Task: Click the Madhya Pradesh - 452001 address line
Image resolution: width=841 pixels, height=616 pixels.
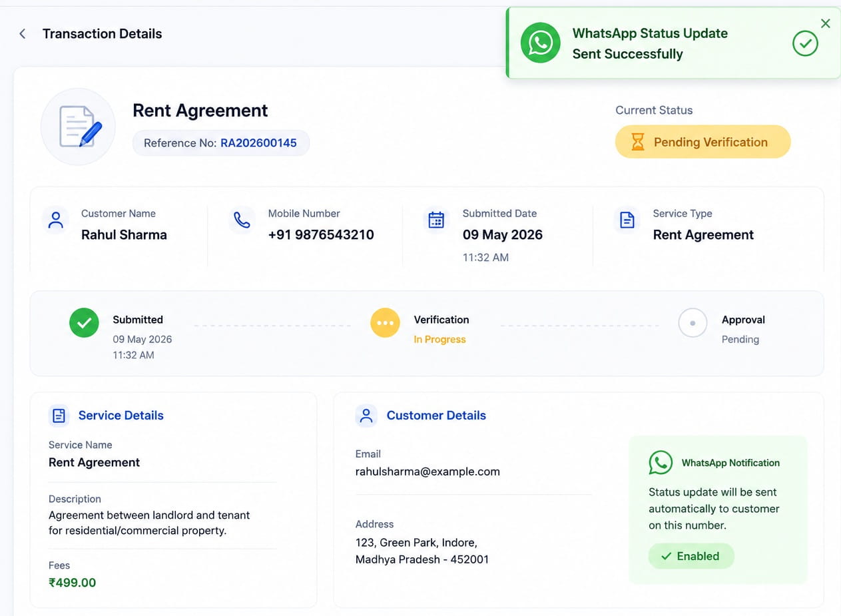Action: click(x=422, y=559)
